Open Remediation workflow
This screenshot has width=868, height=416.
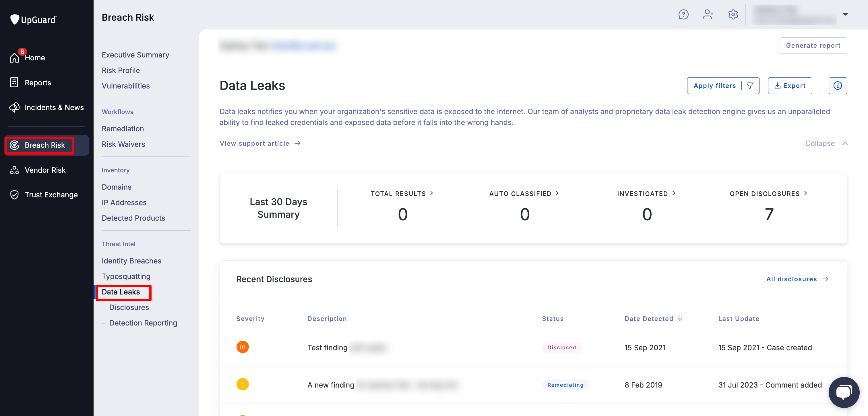(x=123, y=128)
